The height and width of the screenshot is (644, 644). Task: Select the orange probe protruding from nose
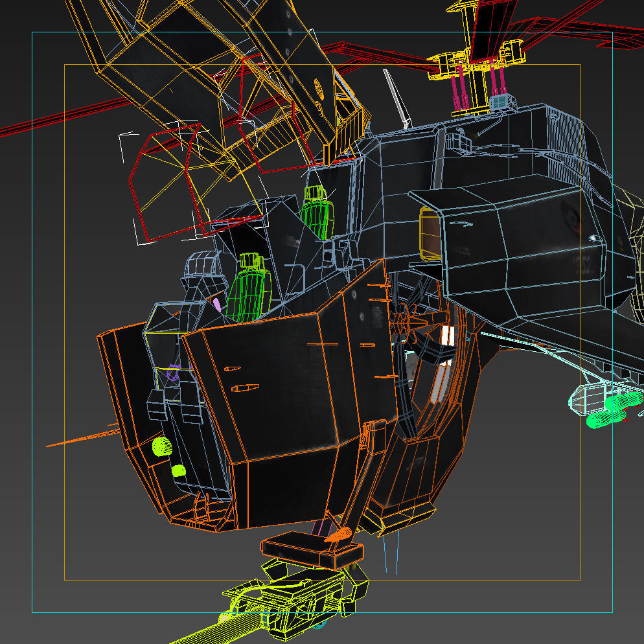coord(82,438)
